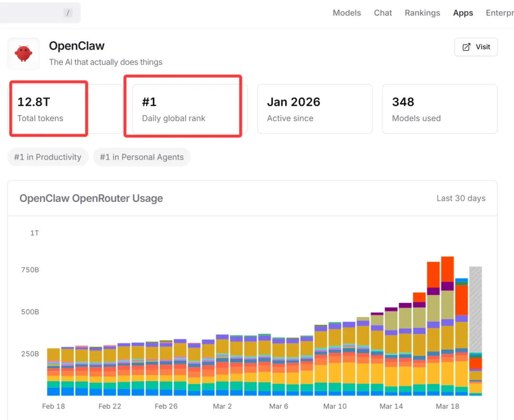Click the 'Models used' label
The image size is (514, 420).
pyautogui.click(x=416, y=119)
